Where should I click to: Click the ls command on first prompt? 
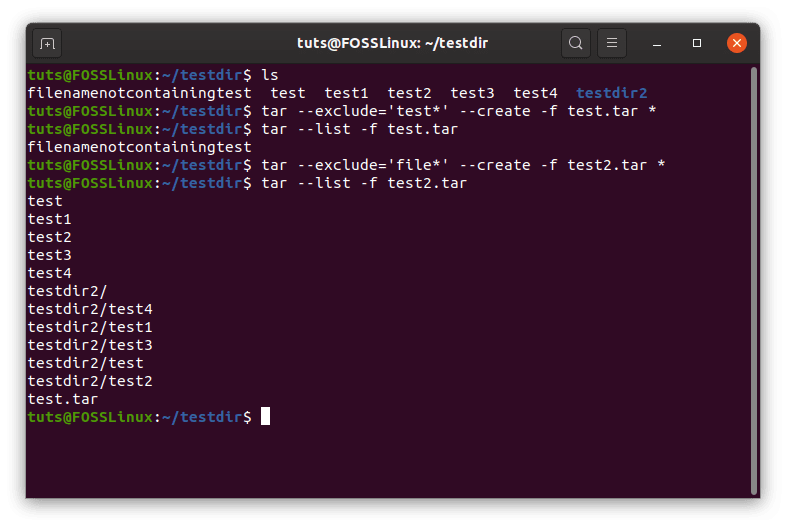click(270, 75)
